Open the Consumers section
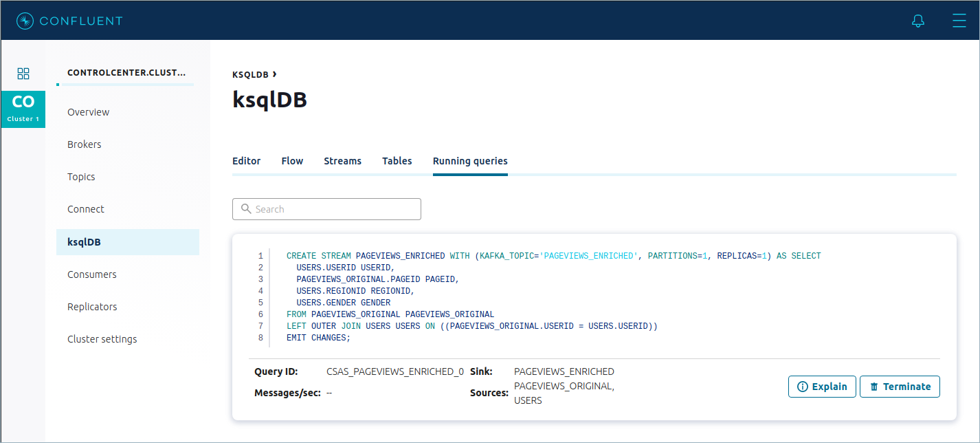 pyautogui.click(x=92, y=274)
